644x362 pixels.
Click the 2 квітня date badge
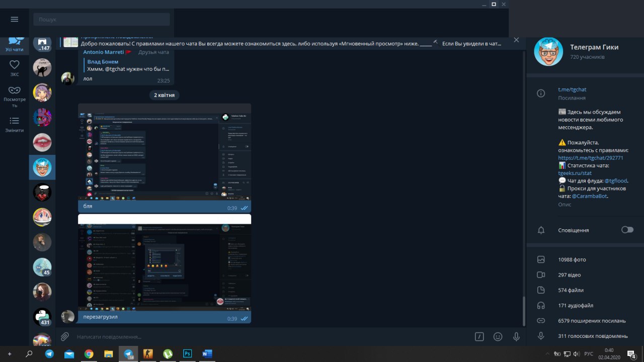tap(165, 95)
